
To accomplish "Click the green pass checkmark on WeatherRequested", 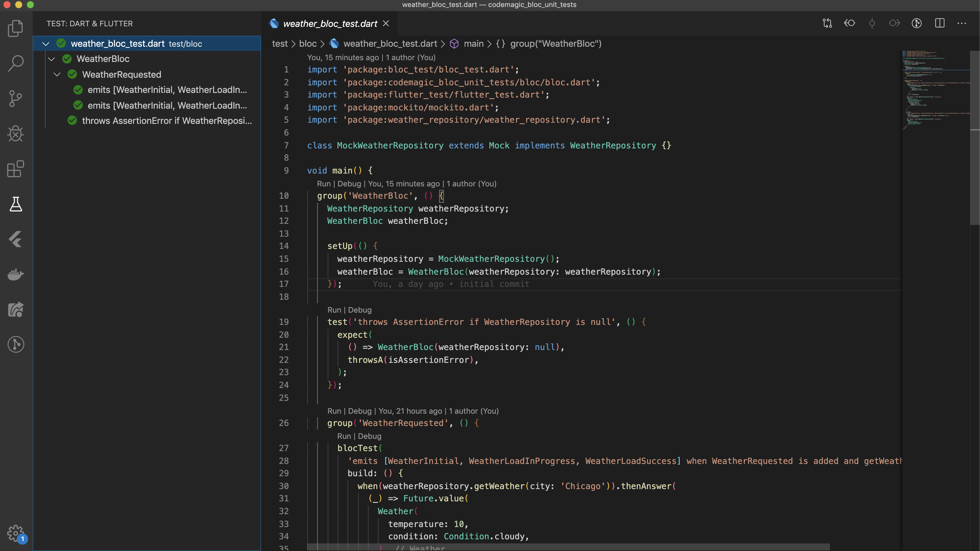I will coord(72,74).
